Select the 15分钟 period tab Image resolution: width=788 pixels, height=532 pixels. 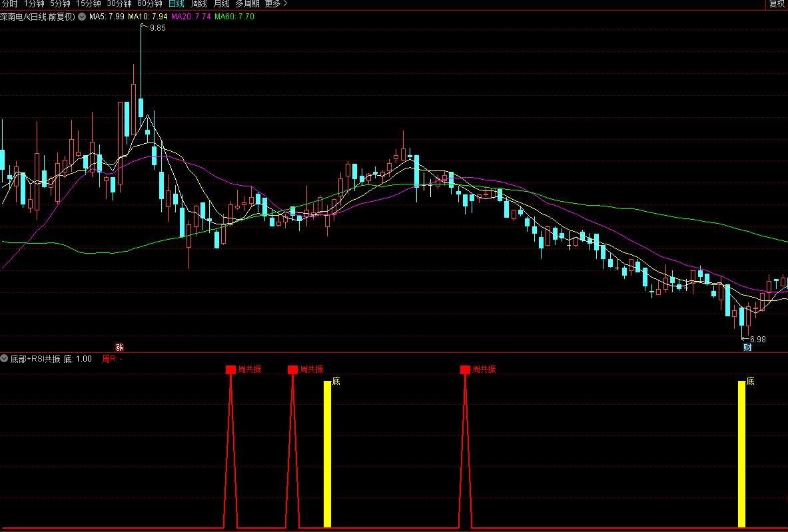pos(89,4)
